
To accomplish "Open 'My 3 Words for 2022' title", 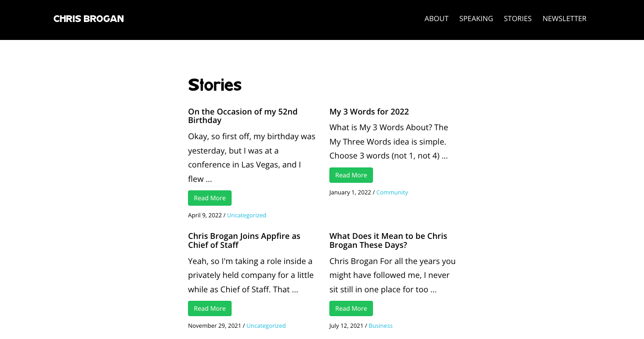I will tap(369, 111).
